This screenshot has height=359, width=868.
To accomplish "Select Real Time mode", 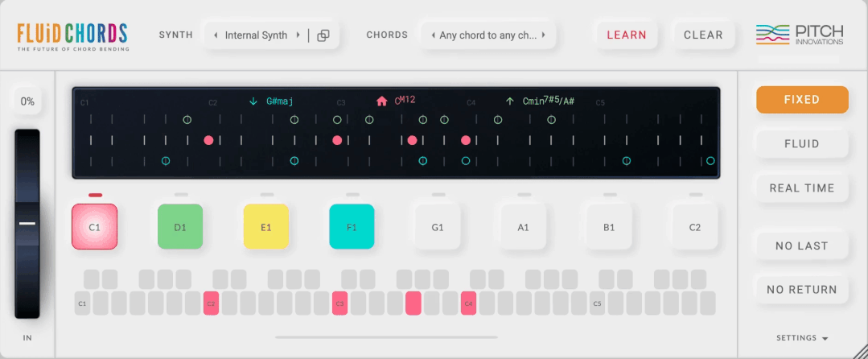I will (802, 188).
